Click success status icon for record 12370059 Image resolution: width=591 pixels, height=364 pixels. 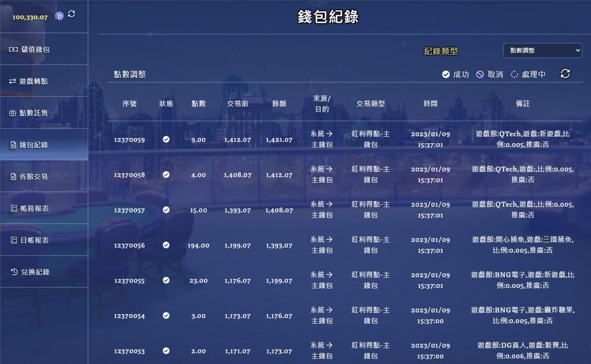click(x=166, y=140)
